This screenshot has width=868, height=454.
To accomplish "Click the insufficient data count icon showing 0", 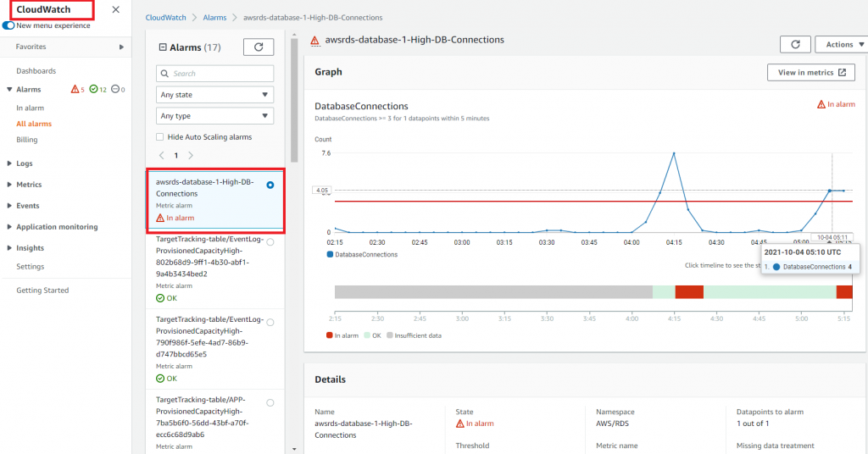I will point(115,89).
